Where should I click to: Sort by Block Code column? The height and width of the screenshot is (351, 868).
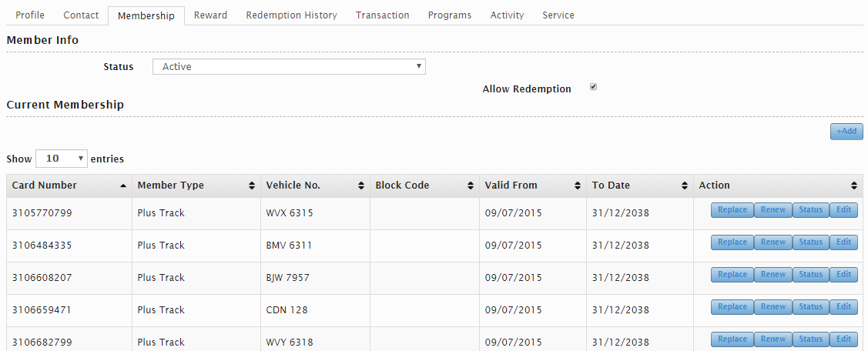[x=424, y=186]
